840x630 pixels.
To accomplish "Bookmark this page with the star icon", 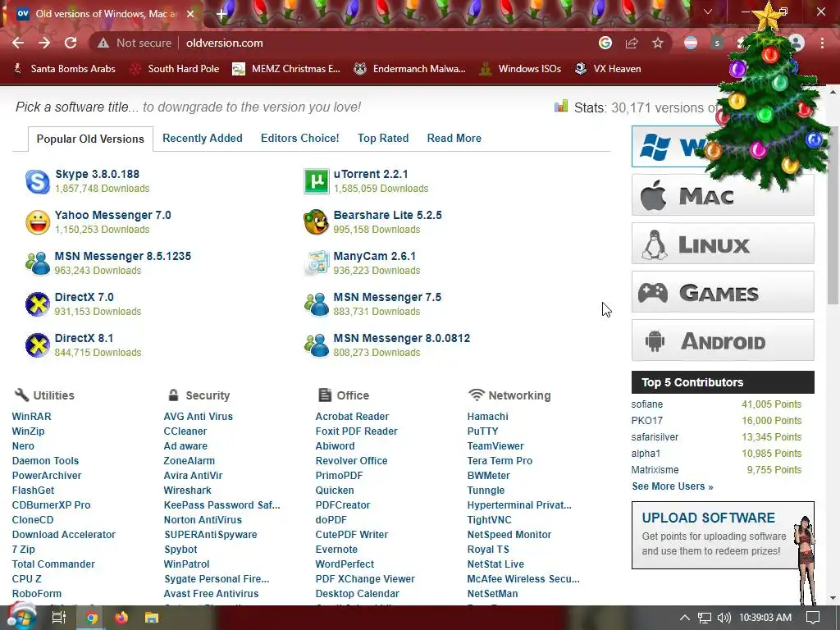I will [x=658, y=43].
